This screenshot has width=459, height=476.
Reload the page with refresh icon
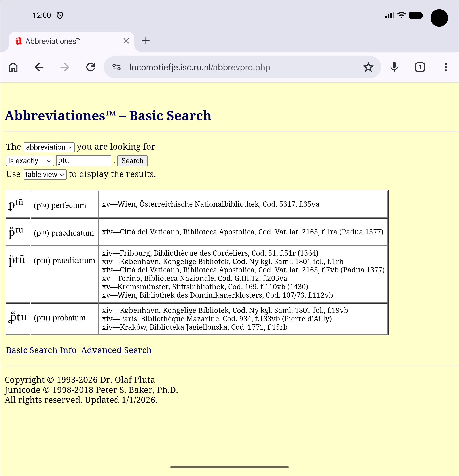pyautogui.click(x=91, y=67)
